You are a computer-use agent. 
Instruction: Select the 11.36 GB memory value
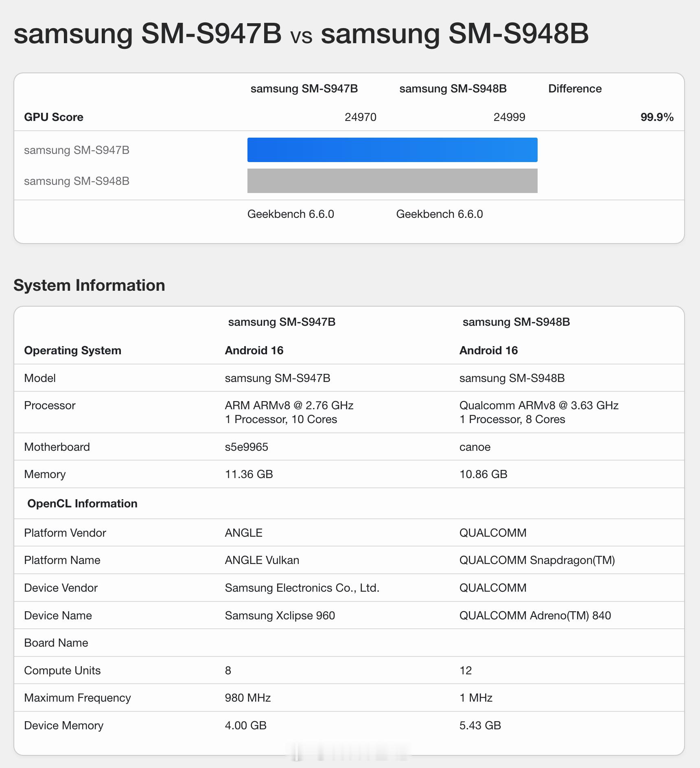tap(249, 474)
